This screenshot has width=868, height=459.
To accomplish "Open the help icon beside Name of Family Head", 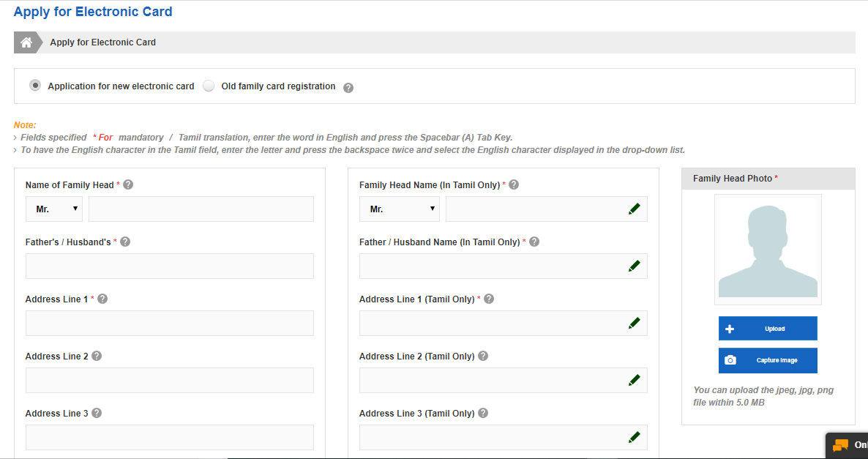I will tap(128, 184).
